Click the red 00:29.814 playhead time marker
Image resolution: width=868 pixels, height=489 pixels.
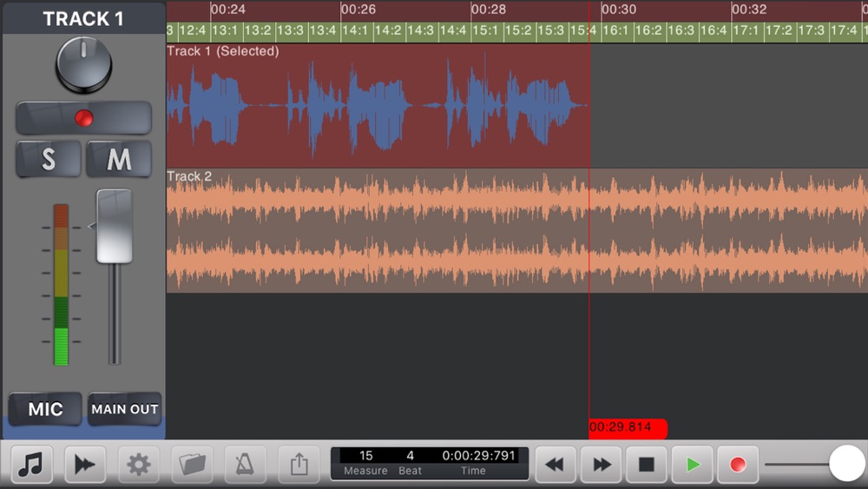pos(628,427)
